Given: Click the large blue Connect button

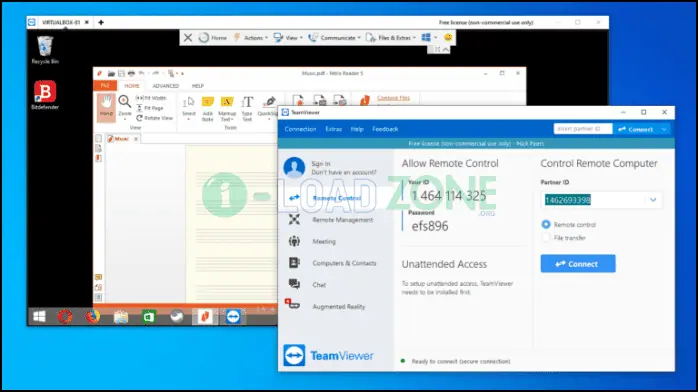Looking at the screenshot, I should point(578,263).
